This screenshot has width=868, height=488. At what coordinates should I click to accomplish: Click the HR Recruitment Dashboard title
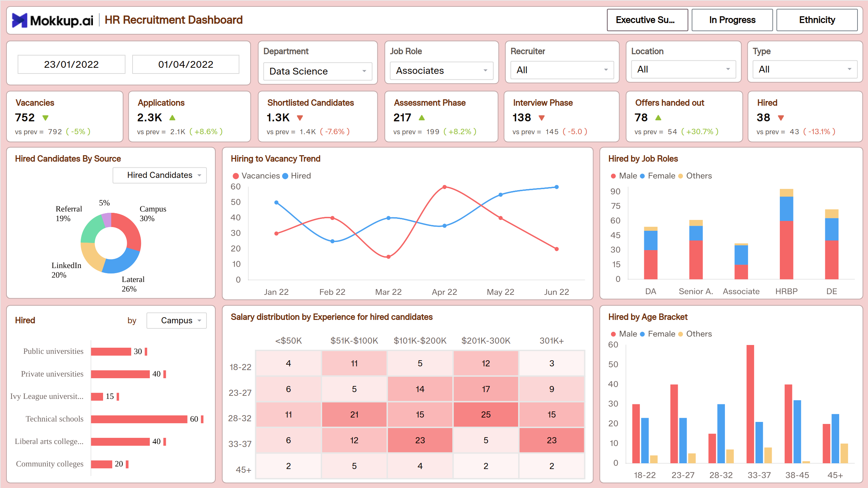pos(174,20)
